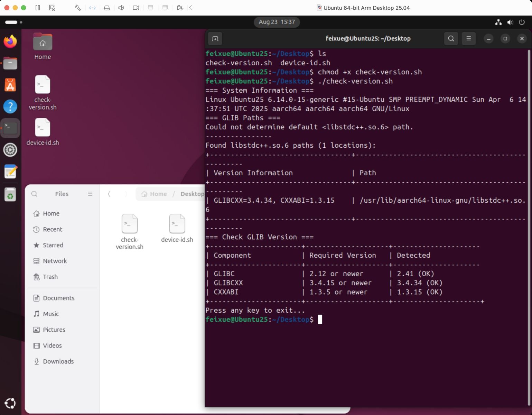Click Home in the path bar
The height and width of the screenshot is (415, 532).
[x=154, y=194]
